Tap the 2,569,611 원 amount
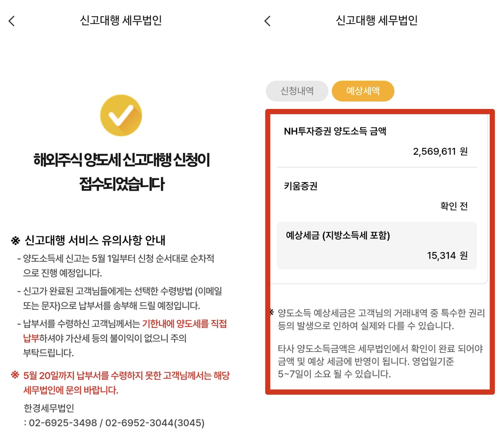This screenshot has height=443, width=504. [440, 151]
